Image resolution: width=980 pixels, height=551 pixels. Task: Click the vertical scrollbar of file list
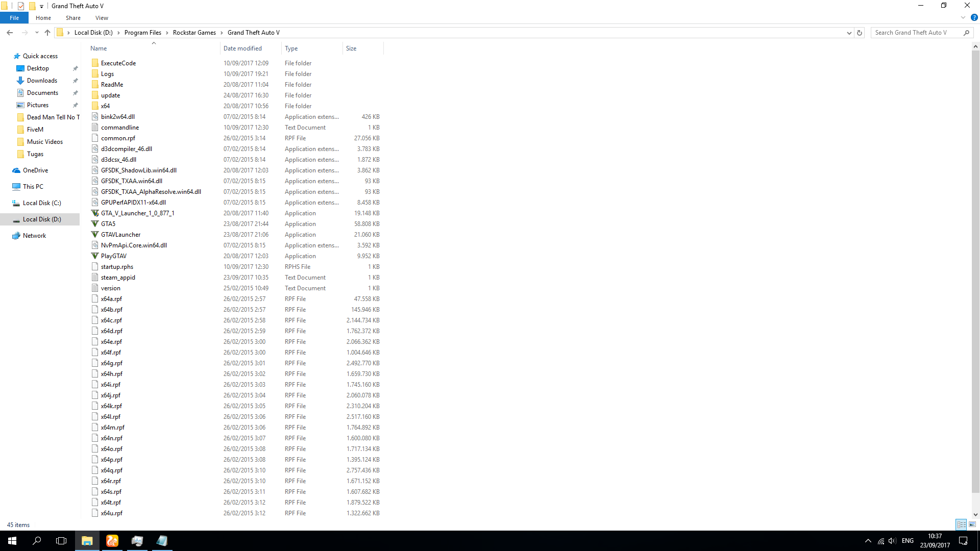pos(975,270)
